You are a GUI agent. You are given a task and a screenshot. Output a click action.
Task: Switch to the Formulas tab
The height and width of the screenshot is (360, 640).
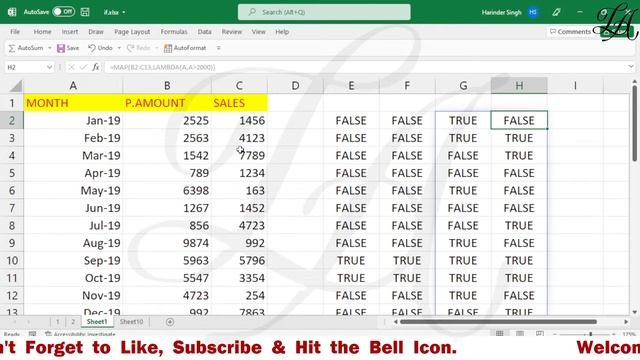click(x=174, y=31)
